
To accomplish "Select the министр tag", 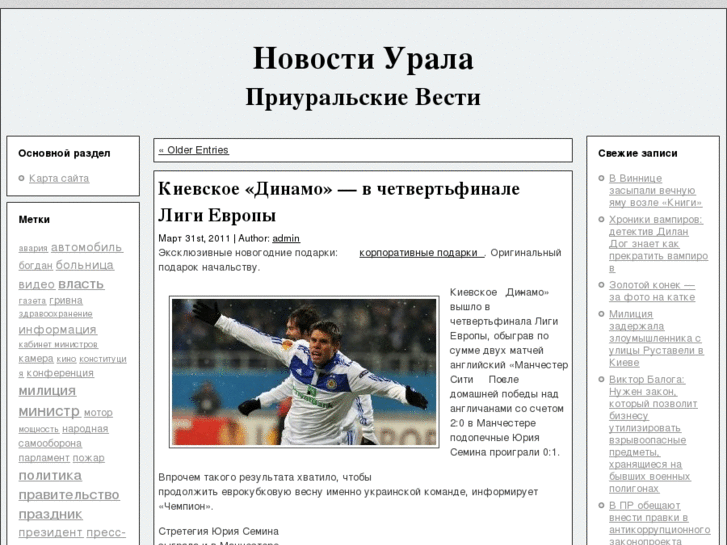I will pyautogui.click(x=49, y=411).
